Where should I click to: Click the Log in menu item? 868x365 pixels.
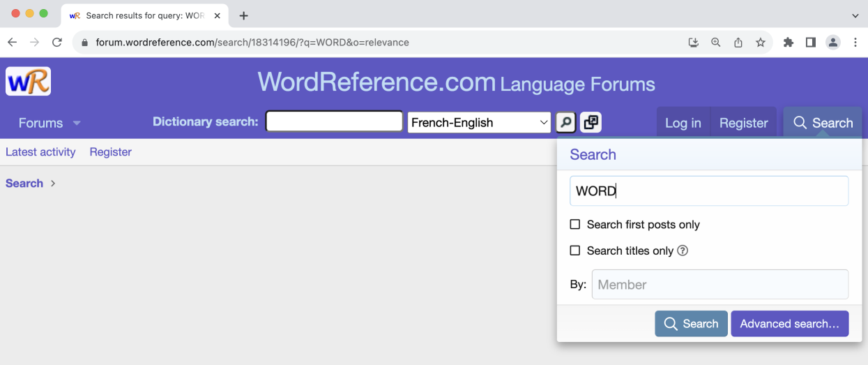tap(683, 123)
